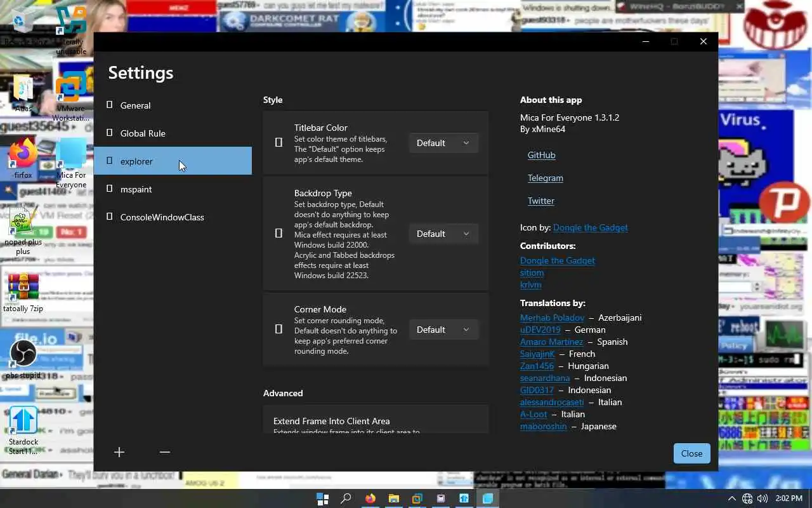Open taskbar Search

(346, 498)
